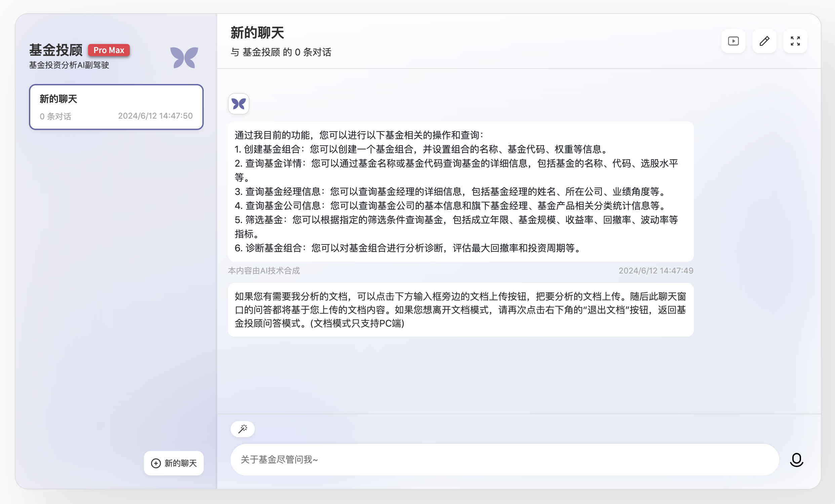Click the assistant's butterfly avatar
This screenshot has height=504, width=835.
point(239,103)
